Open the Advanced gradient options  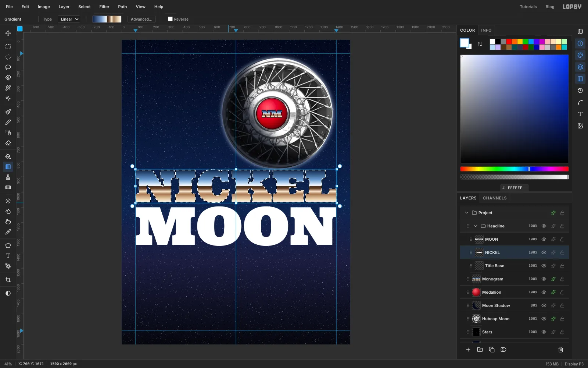point(141,19)
